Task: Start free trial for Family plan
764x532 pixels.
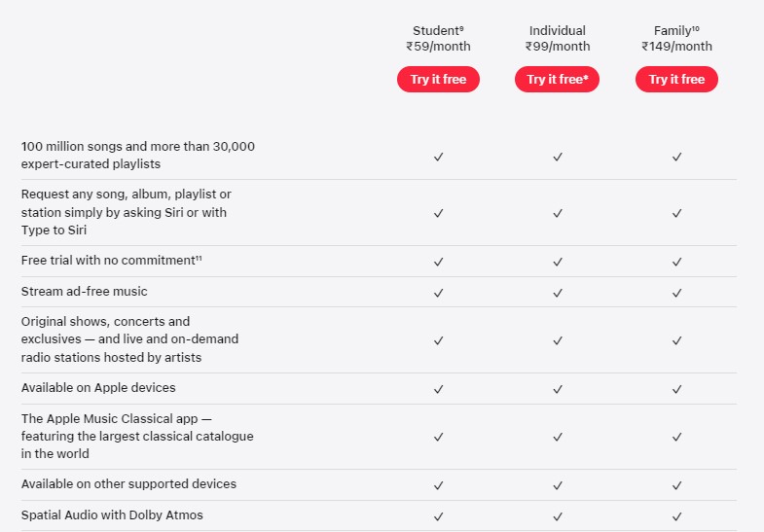Action: [x=676, y=80]
